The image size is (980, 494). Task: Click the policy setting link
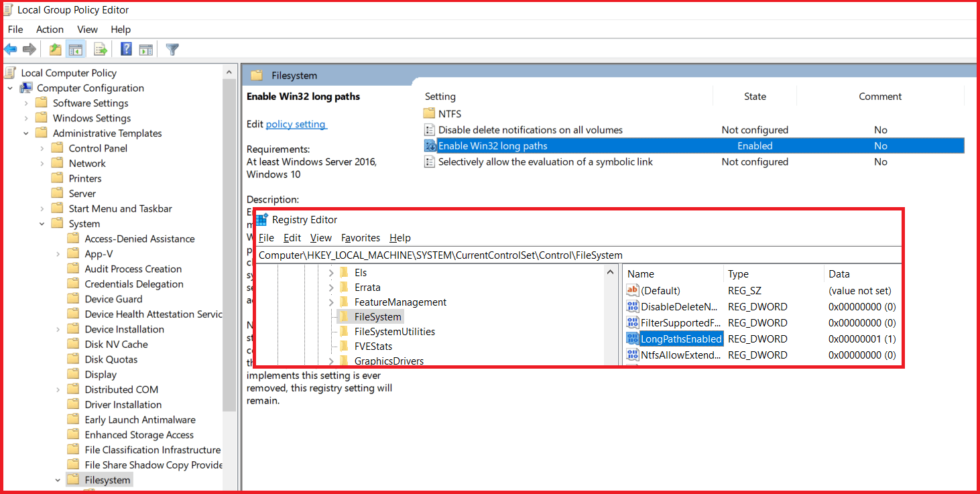296,124
